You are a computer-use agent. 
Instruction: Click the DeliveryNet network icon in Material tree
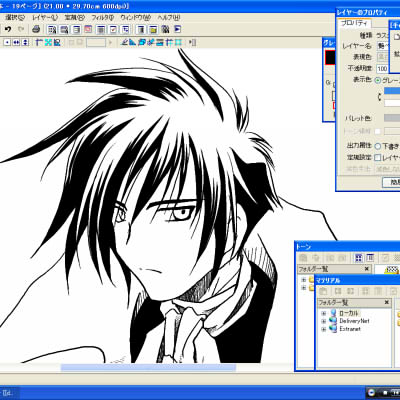click(x=333, y=321)
